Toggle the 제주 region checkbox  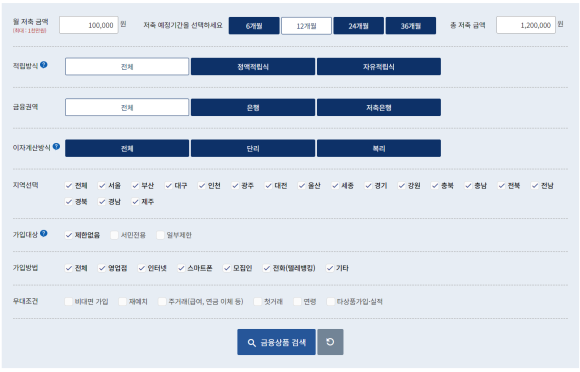135,202
